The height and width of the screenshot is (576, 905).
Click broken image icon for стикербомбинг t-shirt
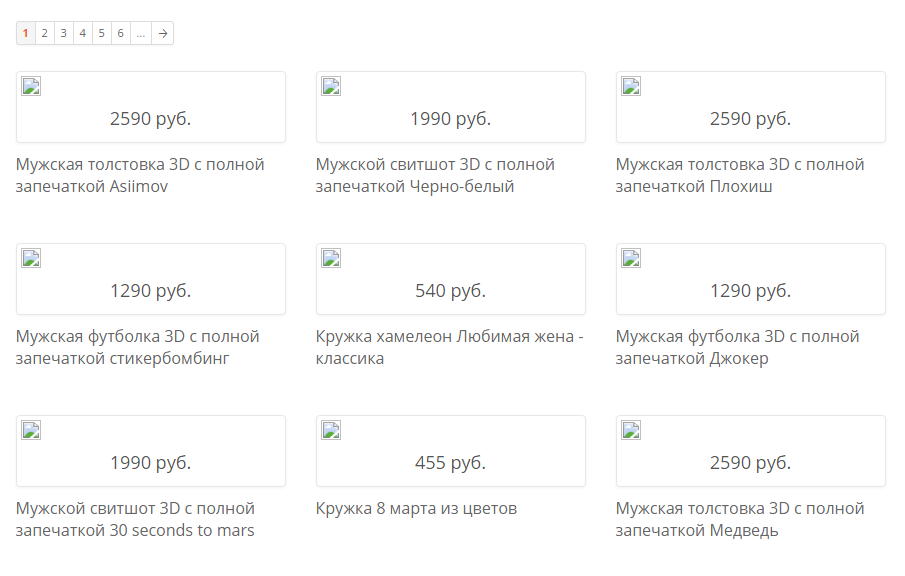pos(31,258)
